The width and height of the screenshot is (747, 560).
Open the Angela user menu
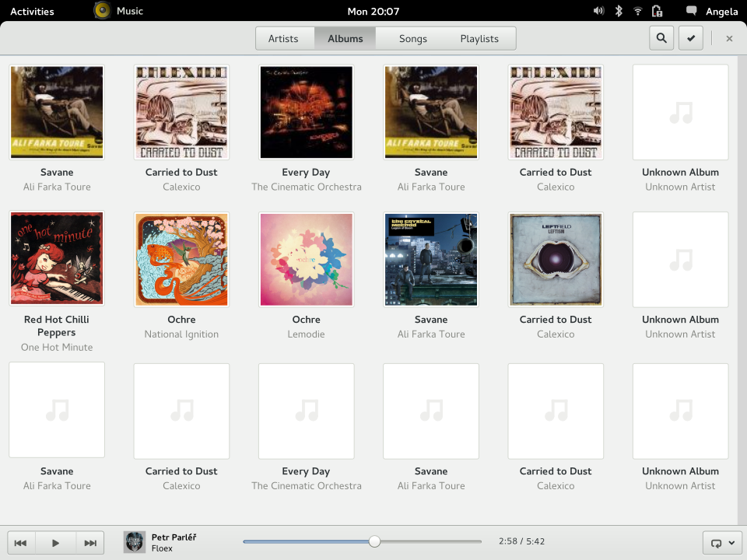pos(722,12)
